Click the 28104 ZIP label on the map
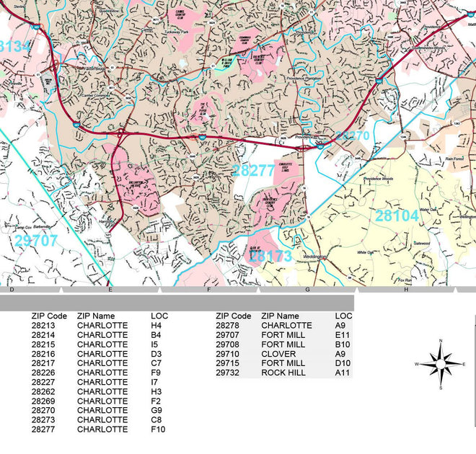This screenshot has height=454, width=476. (x=396, y=215)
